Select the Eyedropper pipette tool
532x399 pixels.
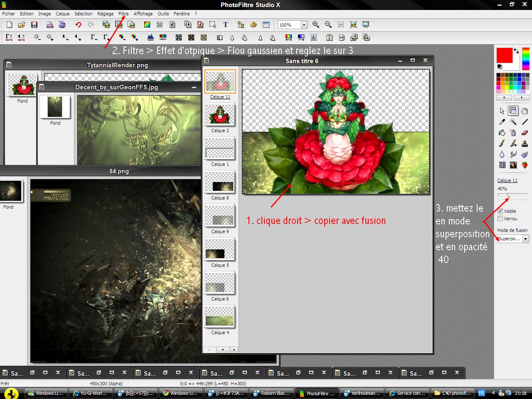[502, 122]
